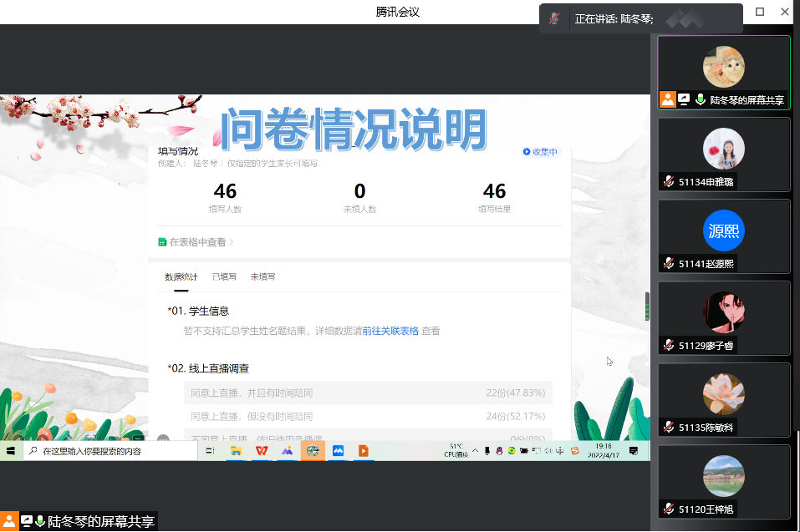The image size is (800, 532).
Task: Click the taskbar search box 在这里输入你要搜索的内容
Action: [110, 451]
